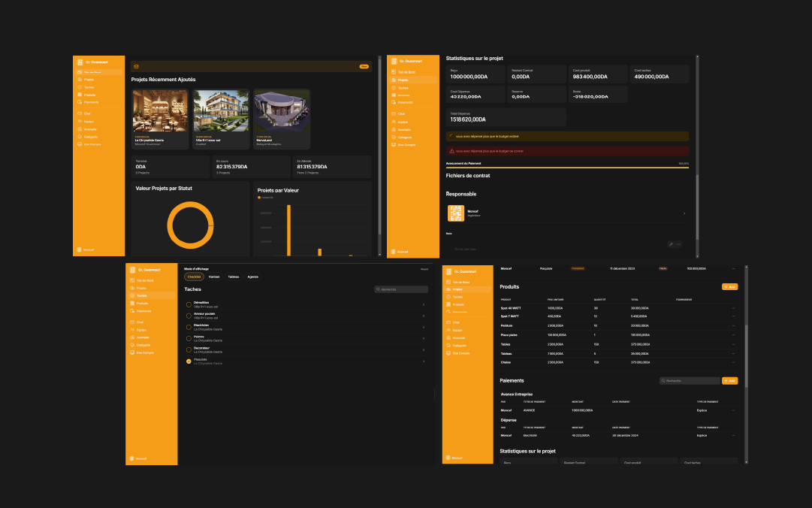Expand the Moncef Responsable row chevron
The width and height of the screenshot is (812, 508).
[684, 214]
